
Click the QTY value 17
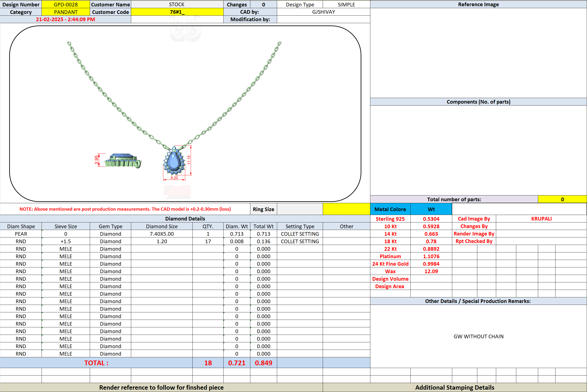coord(208,241)
